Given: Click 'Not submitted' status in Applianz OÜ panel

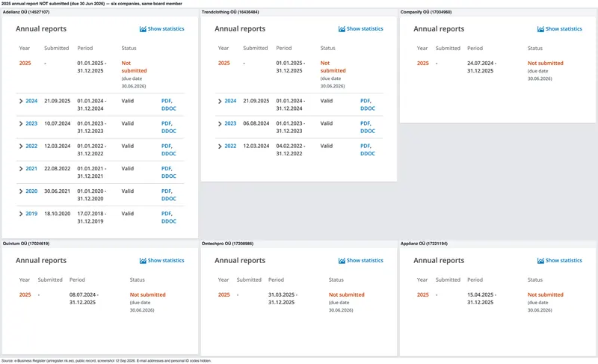Looking at the screenshot, I should pos(546,295).
